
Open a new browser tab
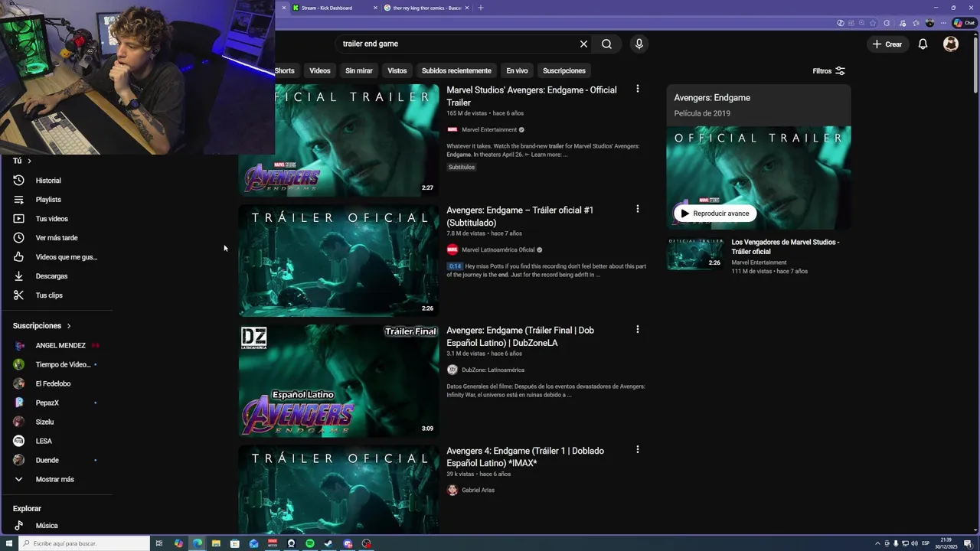[x=481, y=8]
